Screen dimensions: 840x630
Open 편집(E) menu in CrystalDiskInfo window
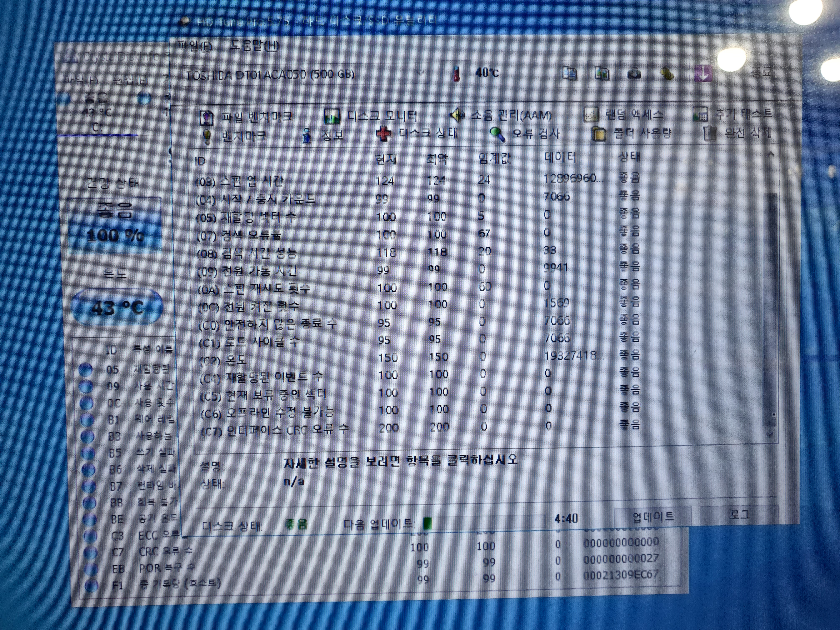pyautogui.click(x=131, y=80)
